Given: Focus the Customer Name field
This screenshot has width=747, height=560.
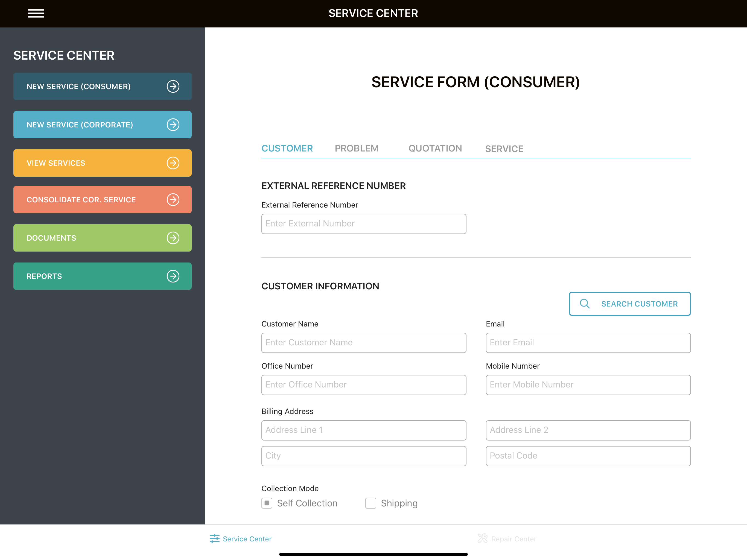Looking at the screenshot, I should (x=364, y=343).
